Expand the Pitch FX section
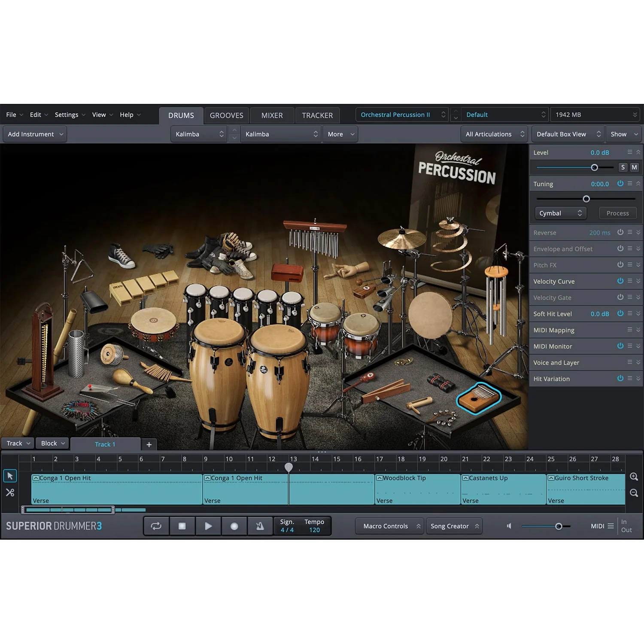Screen dimensions: 644x644 pos(638,265)
